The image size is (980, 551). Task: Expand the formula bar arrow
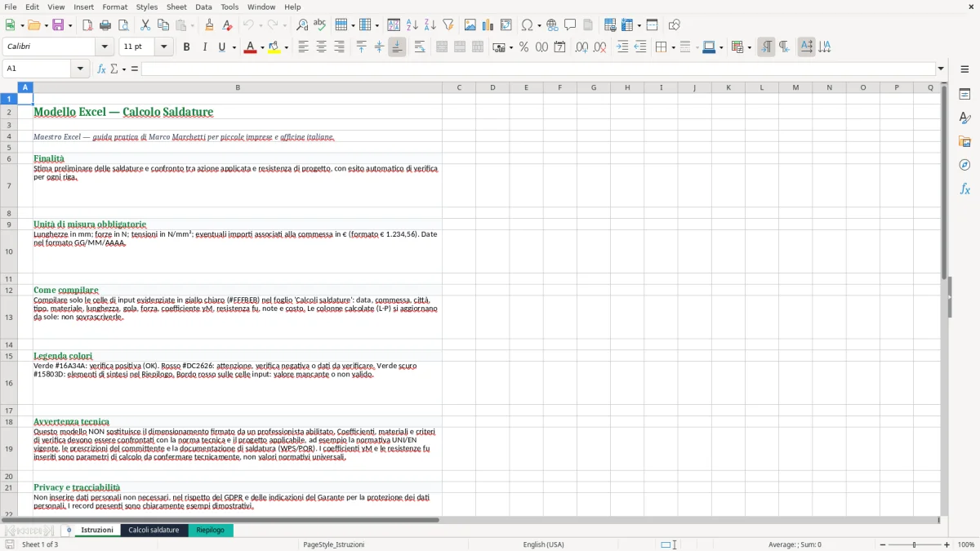click(x=941, y=69)
